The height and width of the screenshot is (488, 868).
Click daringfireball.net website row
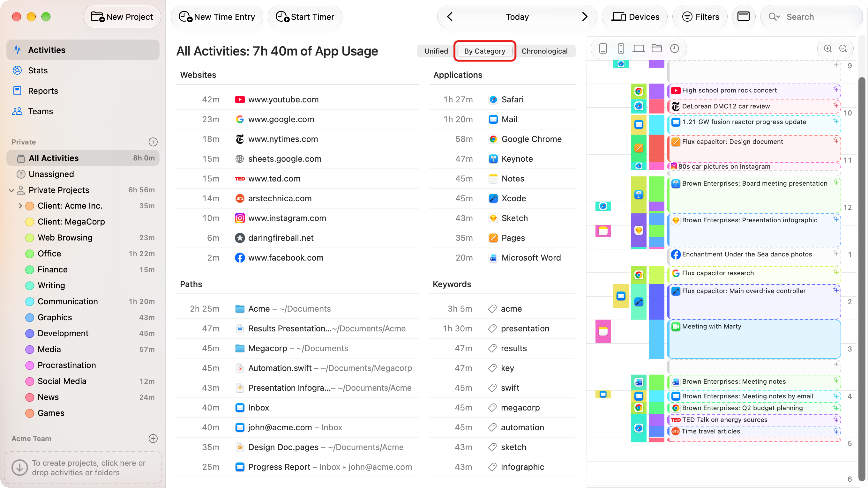tap(297, 238)
